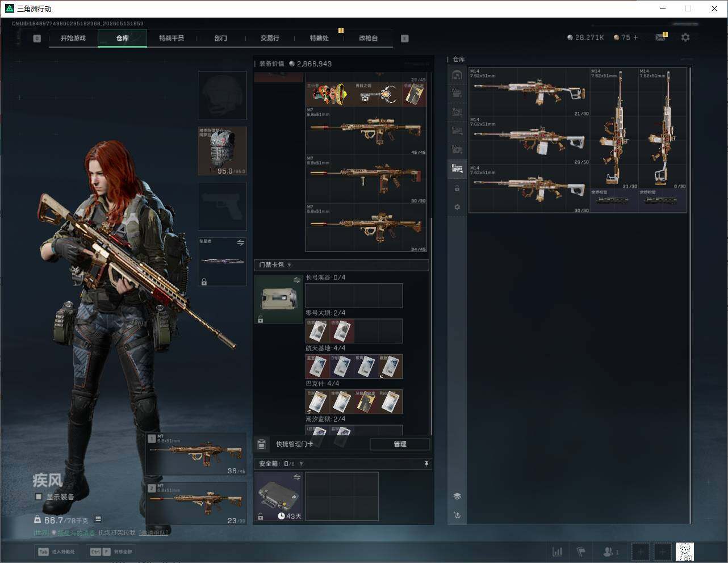Screen dimensions: 728x563
Task: Open the weight details list icon beside 66.7
Action: pyautogui.click(x=98, y=519)
